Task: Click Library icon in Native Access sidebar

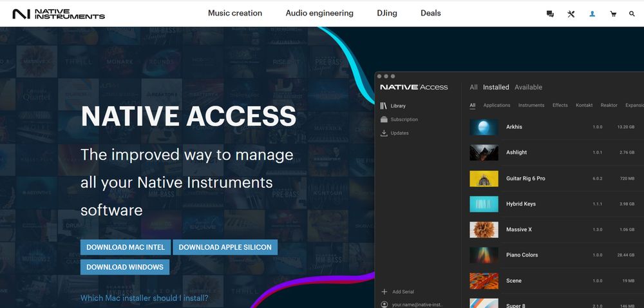Action: (x=384, y=106)
